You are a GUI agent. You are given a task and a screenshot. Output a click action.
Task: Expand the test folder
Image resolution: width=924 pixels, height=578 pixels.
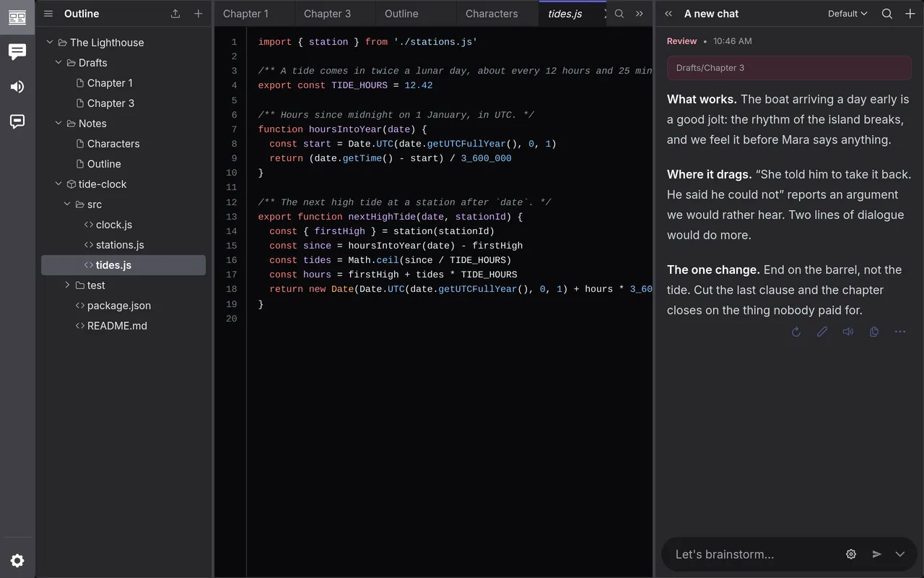pos(67,285)
